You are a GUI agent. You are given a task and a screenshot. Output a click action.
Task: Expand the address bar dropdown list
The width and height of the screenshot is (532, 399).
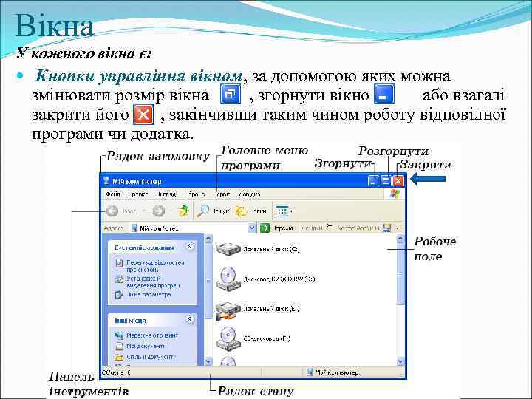(252, 228)
